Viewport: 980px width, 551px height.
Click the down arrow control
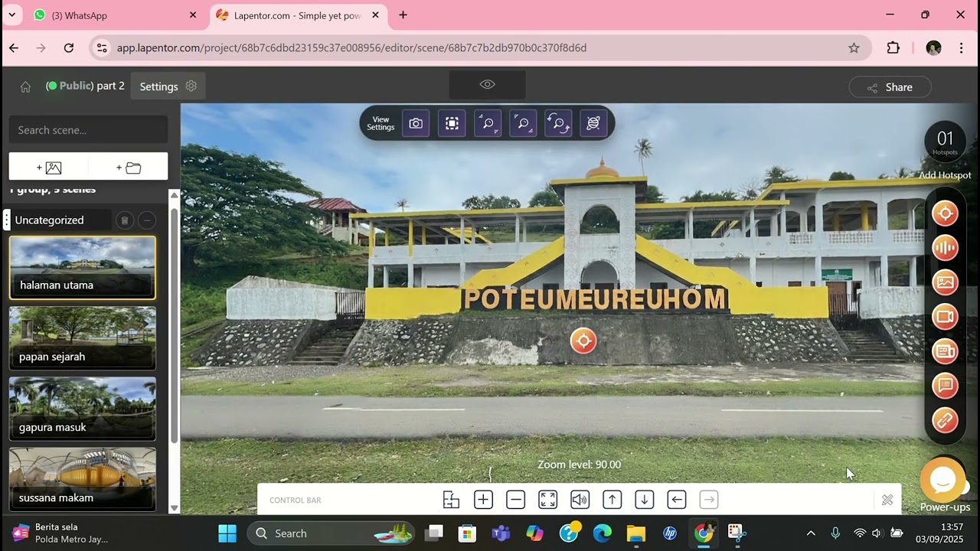(644, 500)
